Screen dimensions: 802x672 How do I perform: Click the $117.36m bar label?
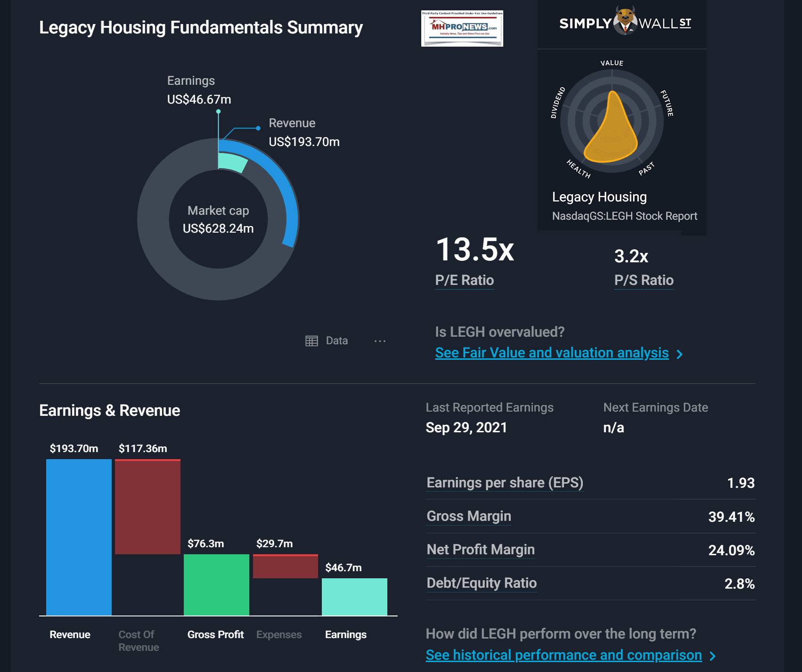pyautogui.click(x=143, y=448)
